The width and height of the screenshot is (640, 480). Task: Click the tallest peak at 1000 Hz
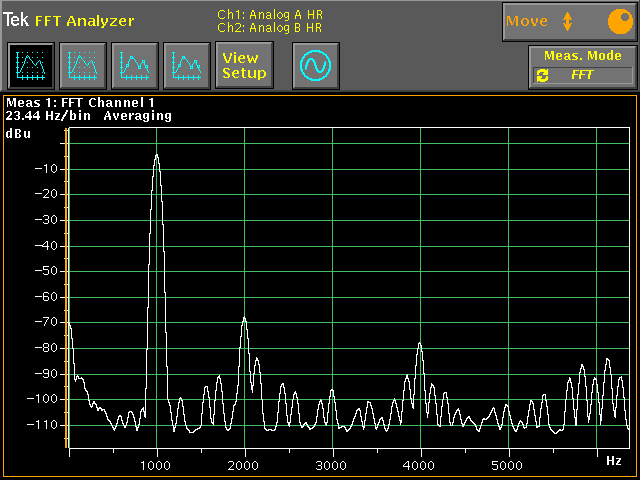[x=157, y=157]
